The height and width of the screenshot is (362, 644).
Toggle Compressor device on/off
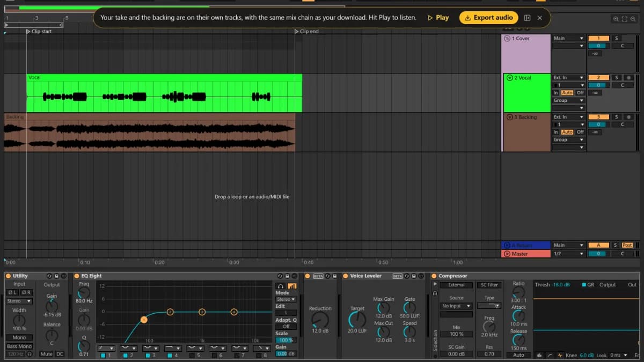click(434, 276)
